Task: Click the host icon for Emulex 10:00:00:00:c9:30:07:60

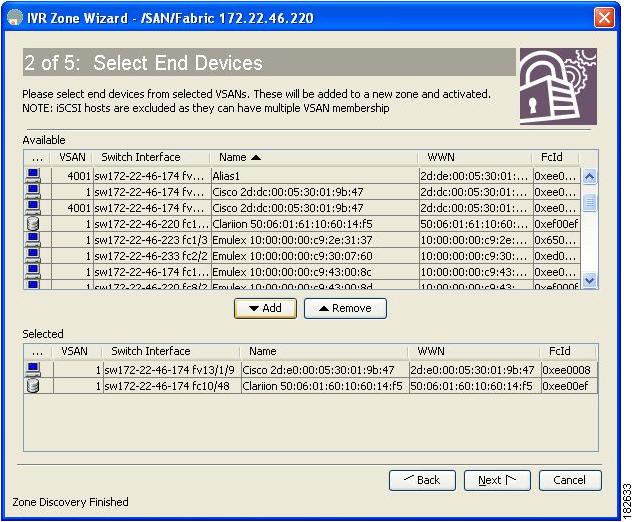Action: point(33,256)
